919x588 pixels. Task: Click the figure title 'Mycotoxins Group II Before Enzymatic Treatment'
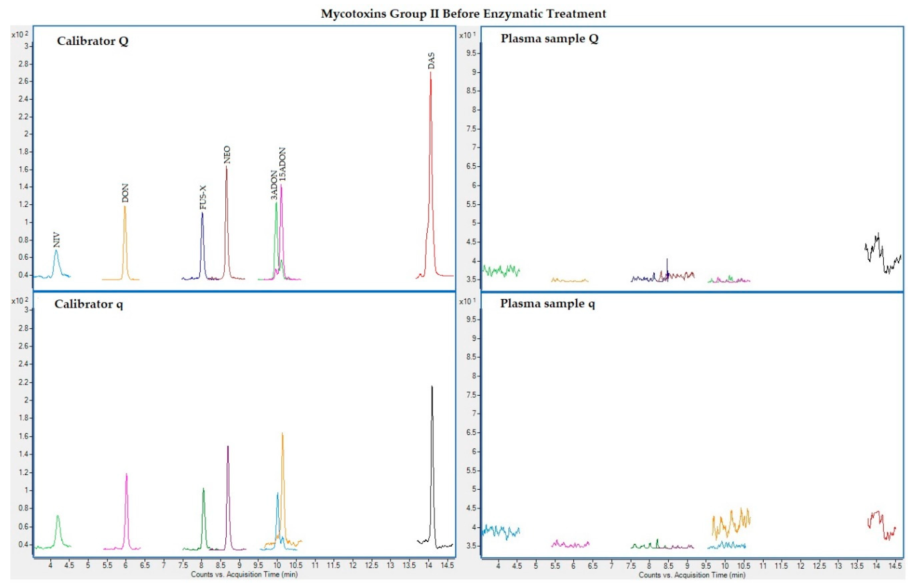tap(463, 14)
